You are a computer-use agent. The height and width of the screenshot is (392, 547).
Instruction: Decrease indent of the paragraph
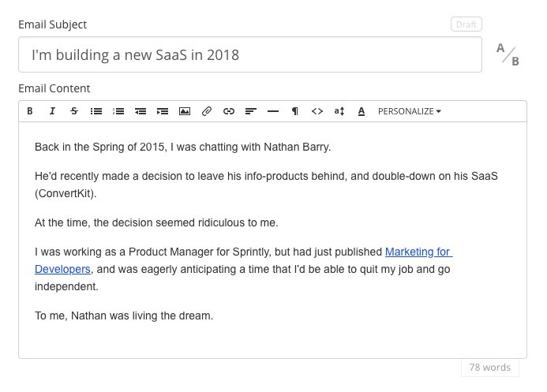tap(140, 111)
